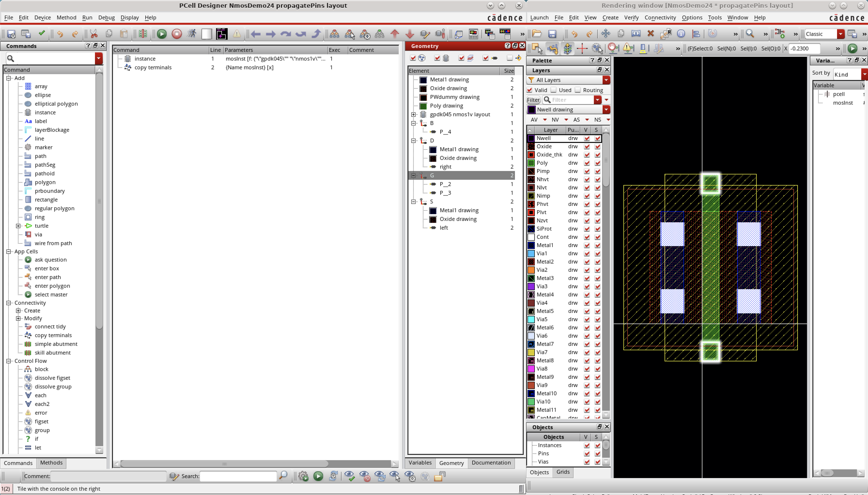
Task: Toggle the Used layers checkbox
Action: pos(554,90)
